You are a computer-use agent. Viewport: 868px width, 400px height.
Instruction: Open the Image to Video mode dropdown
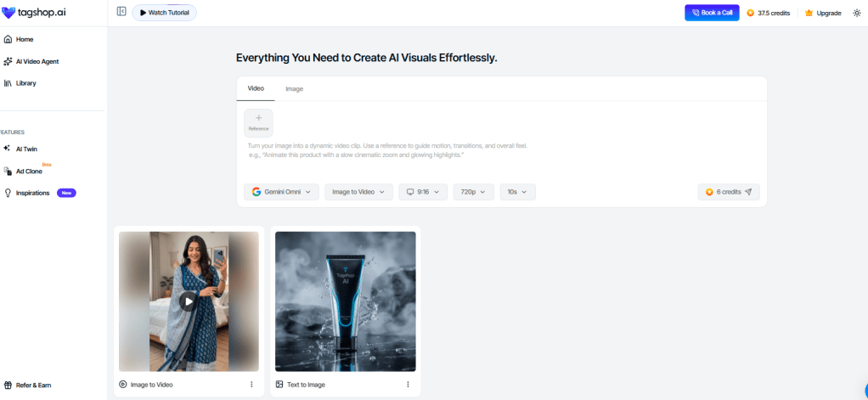tap(358, 192)
